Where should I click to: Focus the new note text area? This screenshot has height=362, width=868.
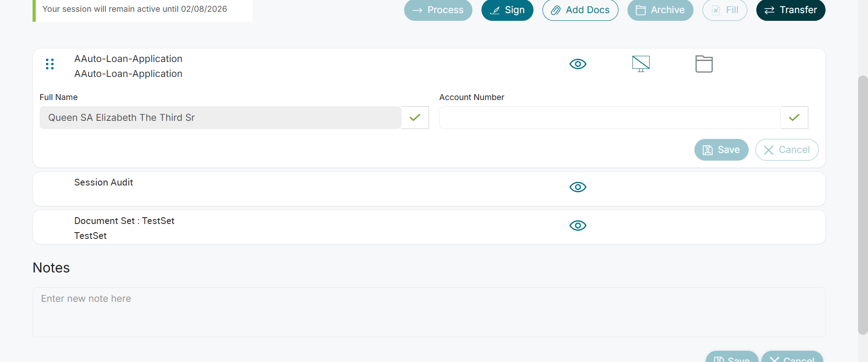pyautogui.click(x=429, y=312)
